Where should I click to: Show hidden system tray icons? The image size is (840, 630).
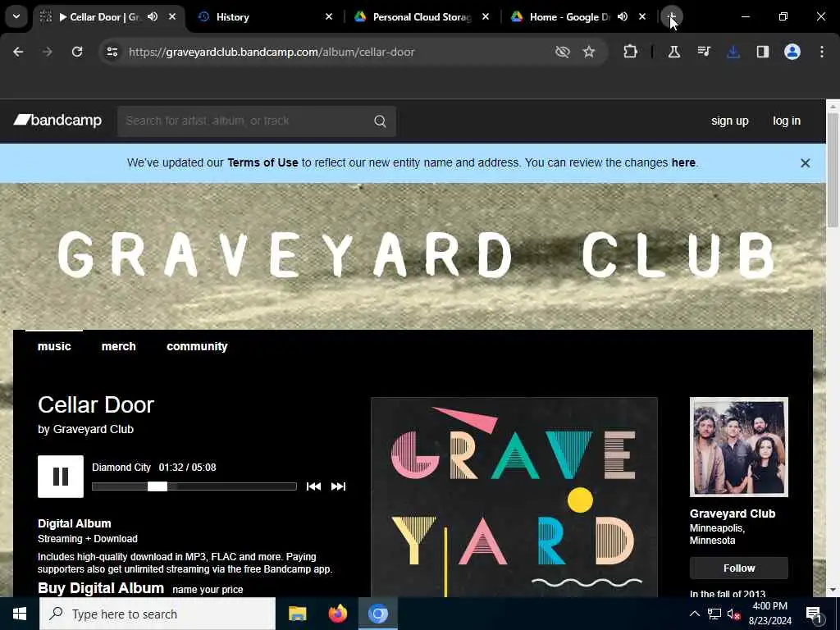pos(694,614)
